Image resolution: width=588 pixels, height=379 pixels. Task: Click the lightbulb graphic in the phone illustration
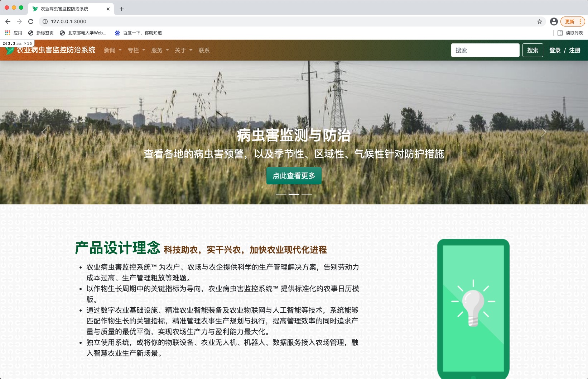click(x=473, y=303)
